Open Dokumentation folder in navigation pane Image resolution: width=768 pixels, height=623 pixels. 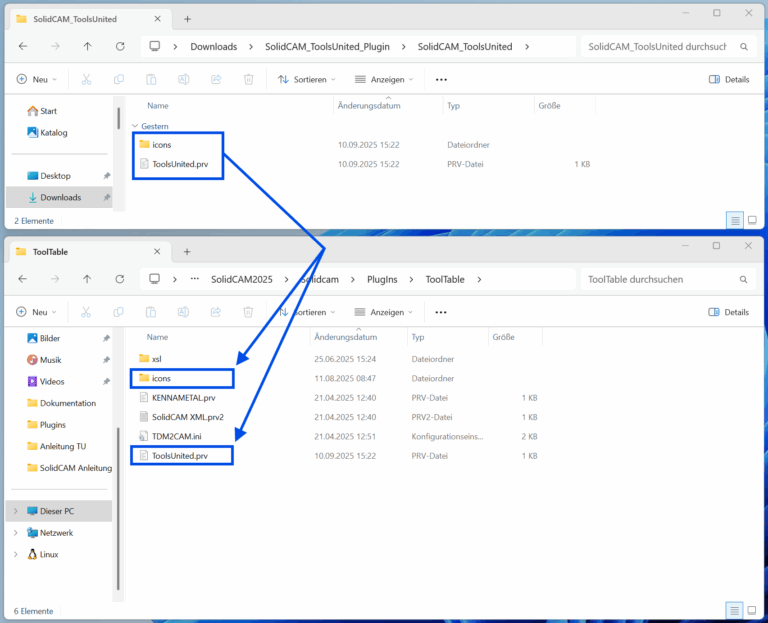(68, 403)
